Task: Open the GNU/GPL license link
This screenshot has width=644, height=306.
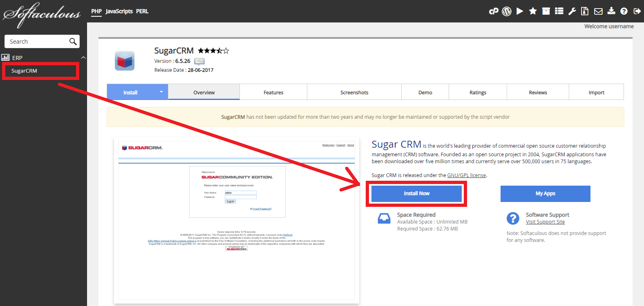Action: [x=466, y=175]
